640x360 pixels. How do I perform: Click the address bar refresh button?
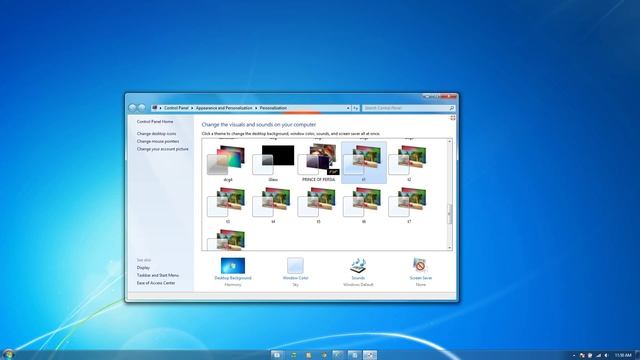(356, 108)
